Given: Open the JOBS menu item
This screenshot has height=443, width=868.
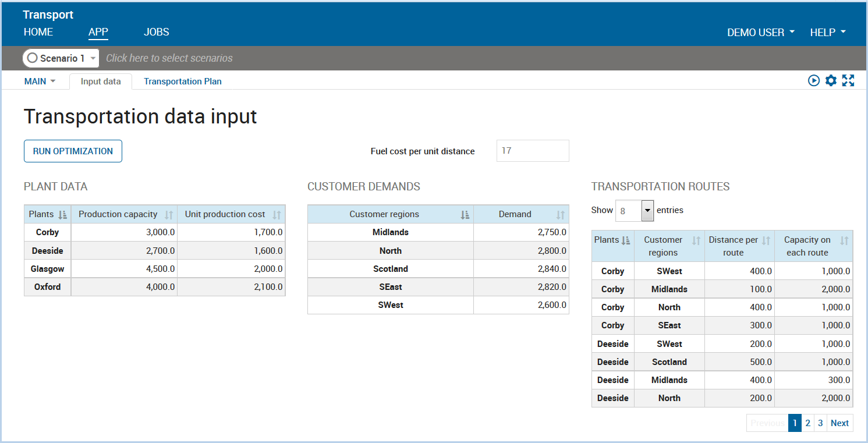Looking at the screenshot, I should click(156, 32).
